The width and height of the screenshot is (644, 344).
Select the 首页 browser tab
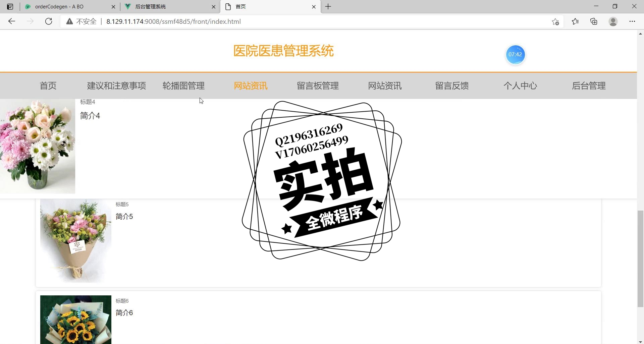(x=270, y=7)
